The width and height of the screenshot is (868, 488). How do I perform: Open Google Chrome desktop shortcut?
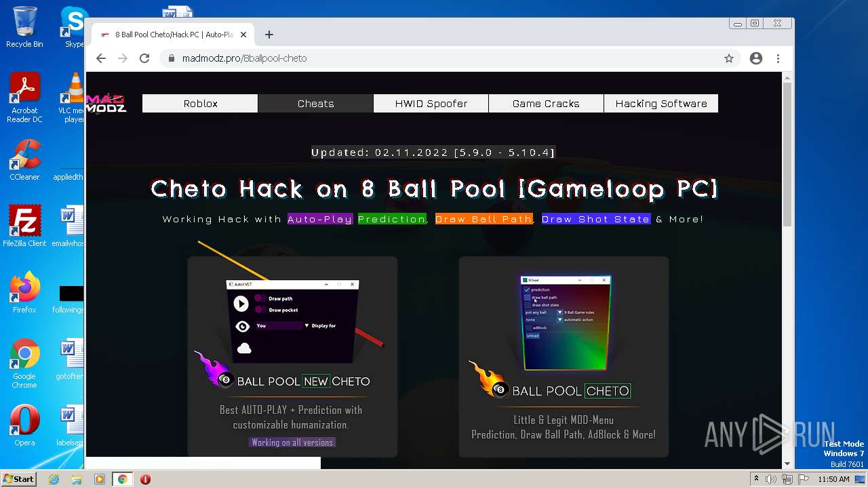click(x=24, y=363)
